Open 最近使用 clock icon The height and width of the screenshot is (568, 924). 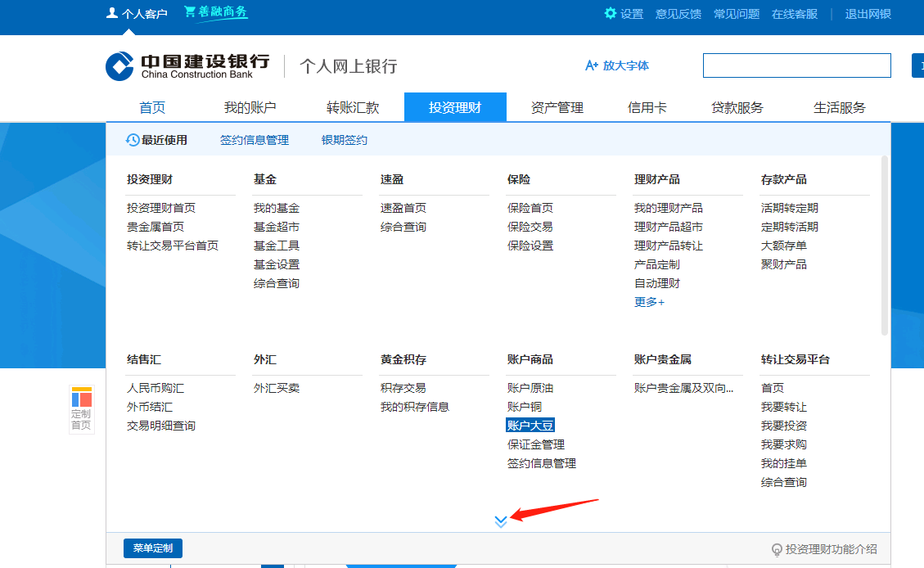pos(133,140)
